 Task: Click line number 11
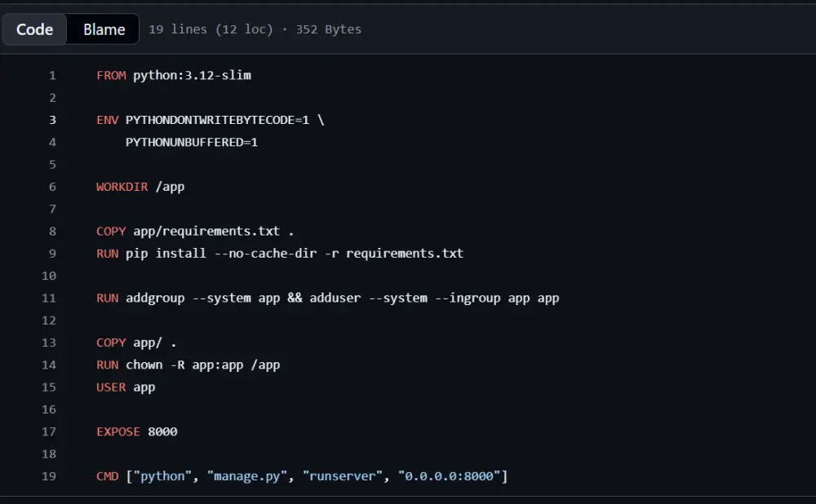click(x=49, y=298)
